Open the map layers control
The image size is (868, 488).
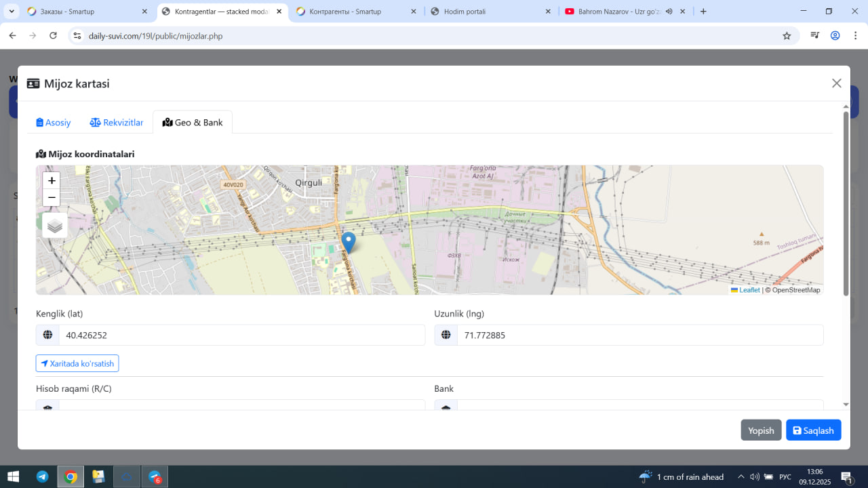(55, 226)
